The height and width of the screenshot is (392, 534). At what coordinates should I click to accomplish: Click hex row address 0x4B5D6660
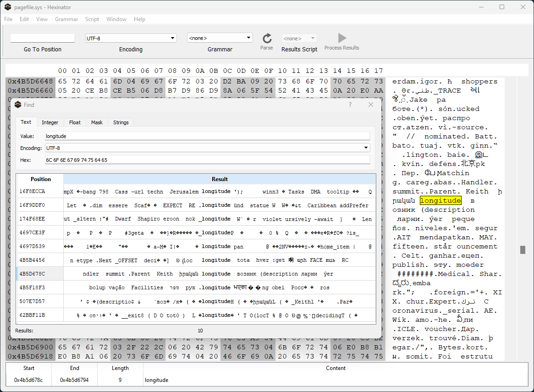30,90
